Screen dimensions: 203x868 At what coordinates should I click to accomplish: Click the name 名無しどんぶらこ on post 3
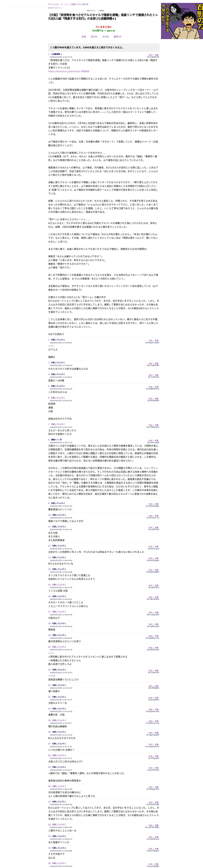click(x=58, y=363)
